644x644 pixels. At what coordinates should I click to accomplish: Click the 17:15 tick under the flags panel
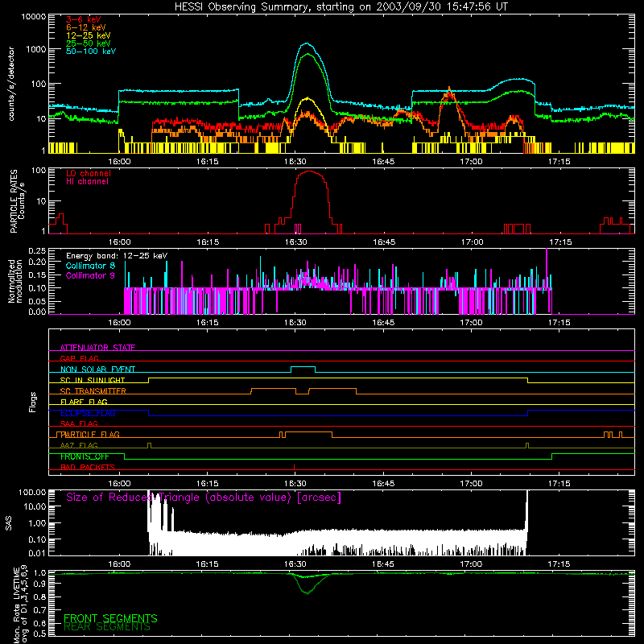pos(559,484)
